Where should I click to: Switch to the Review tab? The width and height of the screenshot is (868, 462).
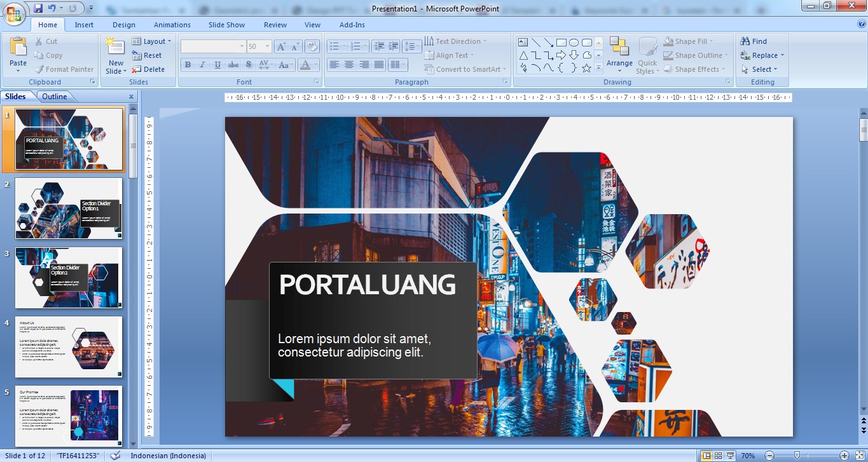pos(275,25)
